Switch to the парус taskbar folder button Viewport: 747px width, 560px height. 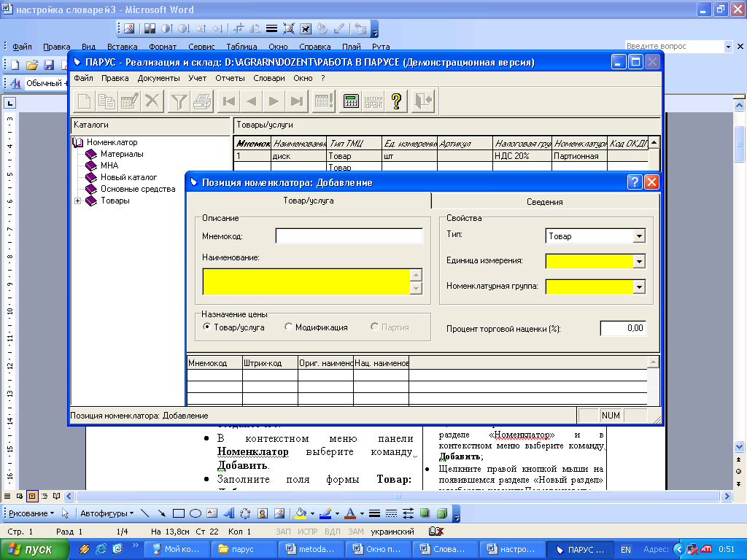point(244,549)
